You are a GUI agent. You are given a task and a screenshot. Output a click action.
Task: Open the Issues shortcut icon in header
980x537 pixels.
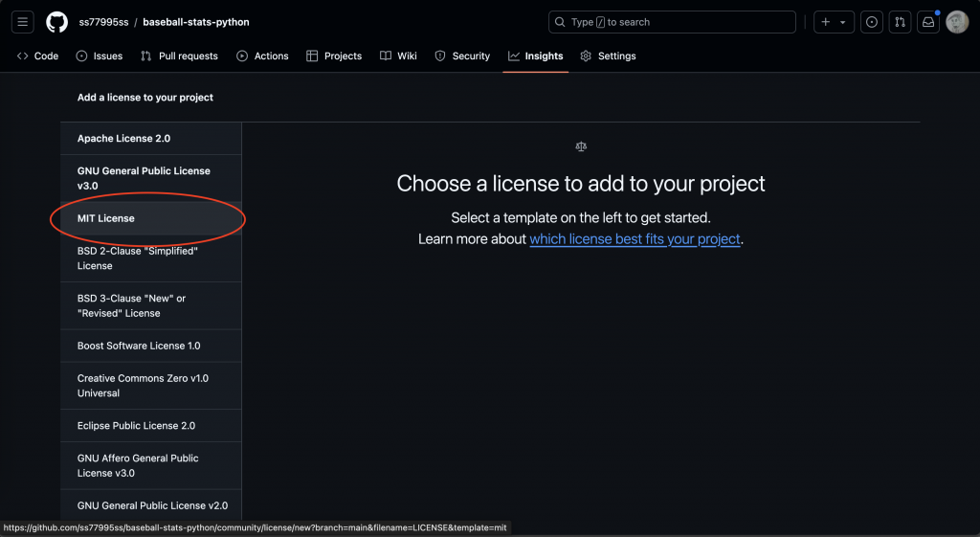coord(871,22)
